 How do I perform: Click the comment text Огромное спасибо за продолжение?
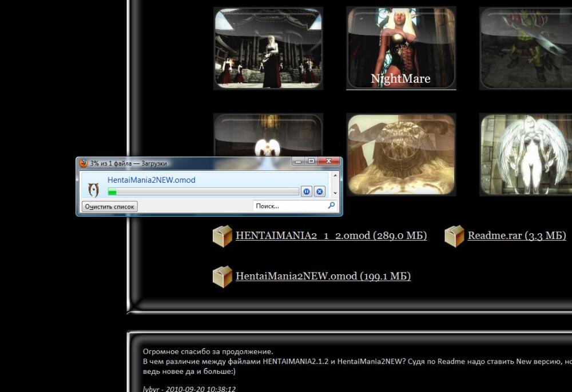tap(208, 351)
